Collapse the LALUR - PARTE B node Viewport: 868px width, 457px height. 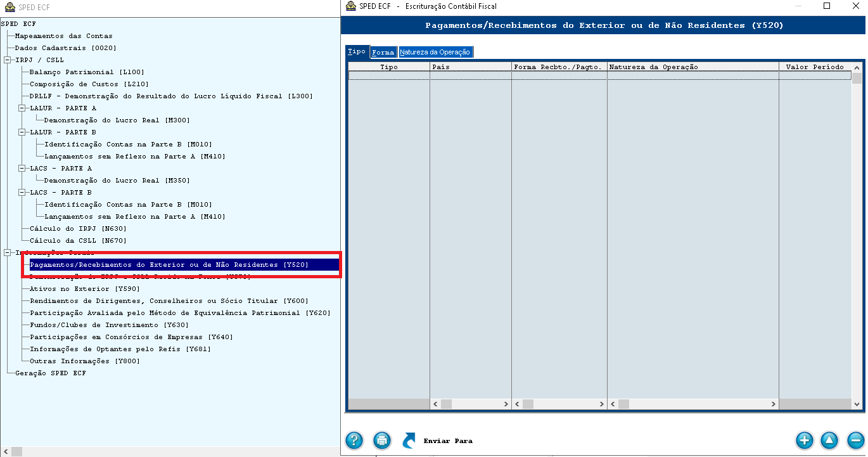tap(22, 132)
